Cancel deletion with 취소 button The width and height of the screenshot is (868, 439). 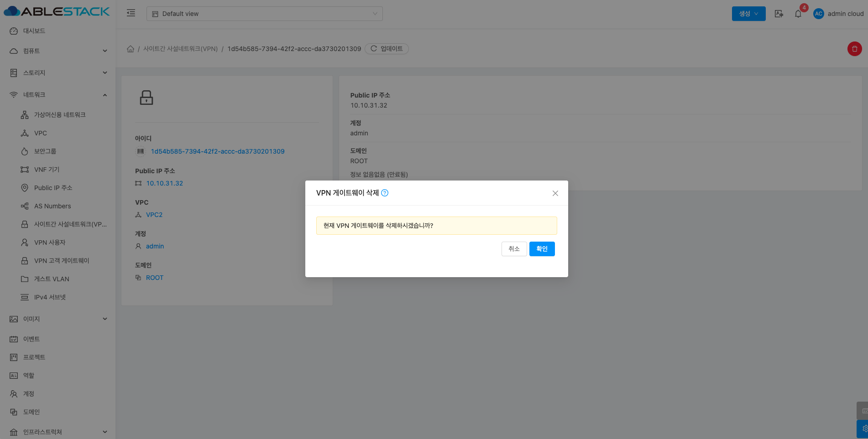pyautogui.click(x=514, y=249)
